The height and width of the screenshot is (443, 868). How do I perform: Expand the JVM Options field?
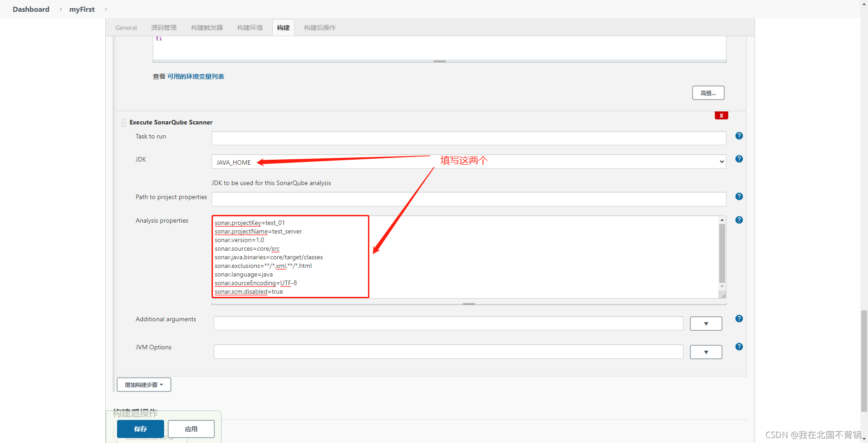coord(706,352)
